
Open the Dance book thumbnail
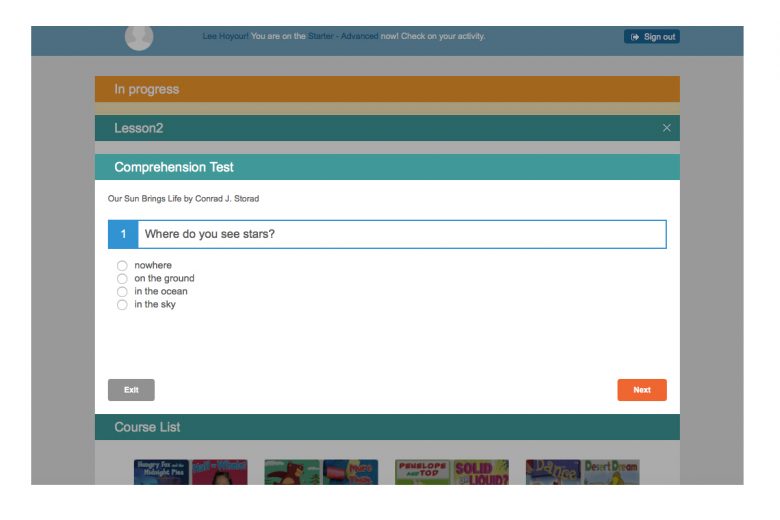coord(553,472)
